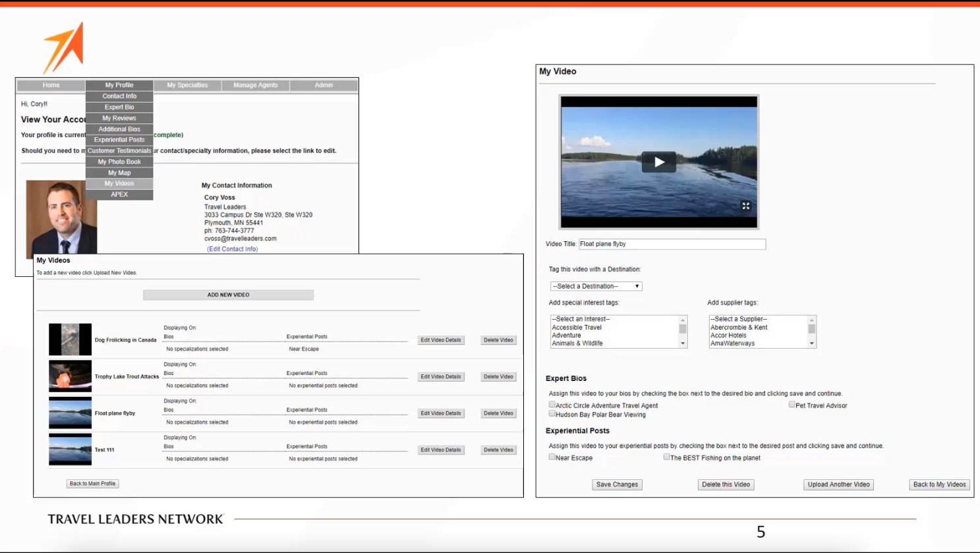The width and height of the screenshot is (980, 553).
Task: Check the Hudson Bay Polar Bear Viewing box
Action: [x=552, y=414]
